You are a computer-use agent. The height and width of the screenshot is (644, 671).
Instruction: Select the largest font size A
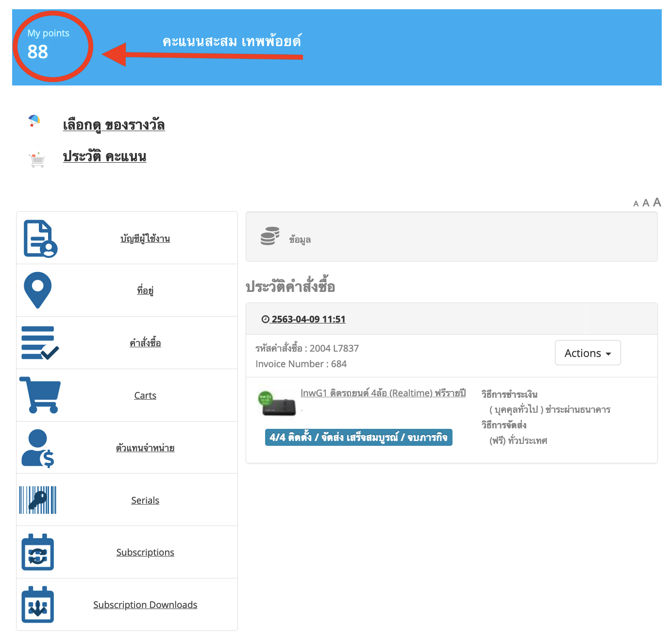pos(657,202)
